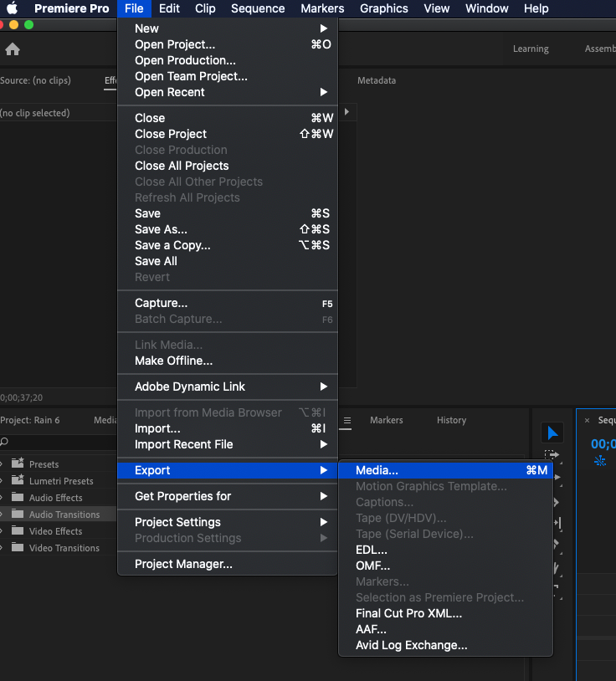
Task: Select the Selection tool arrow
Action: coord(552,433)
